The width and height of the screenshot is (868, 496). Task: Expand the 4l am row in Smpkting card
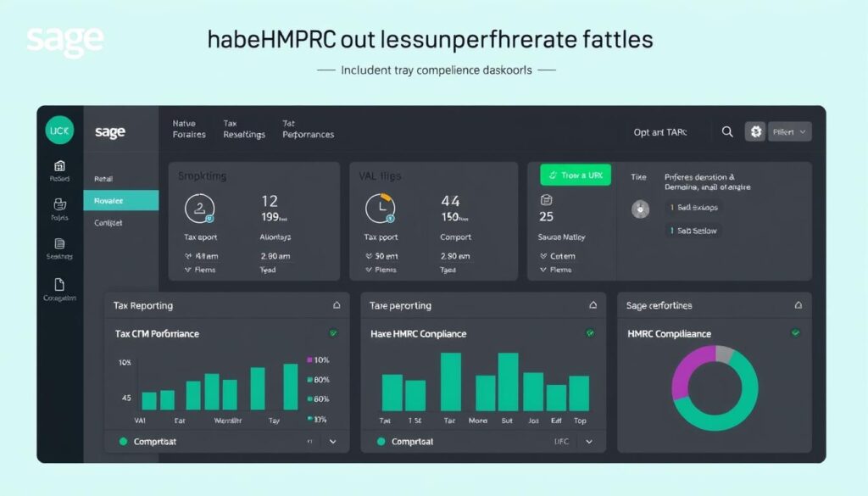coord(202,256)
